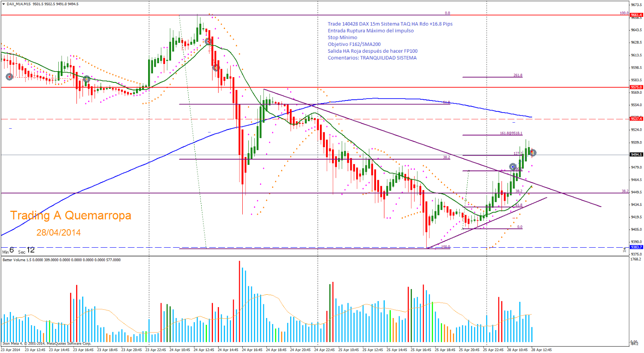Click the exit marker on the latest candle

(533, 153)
